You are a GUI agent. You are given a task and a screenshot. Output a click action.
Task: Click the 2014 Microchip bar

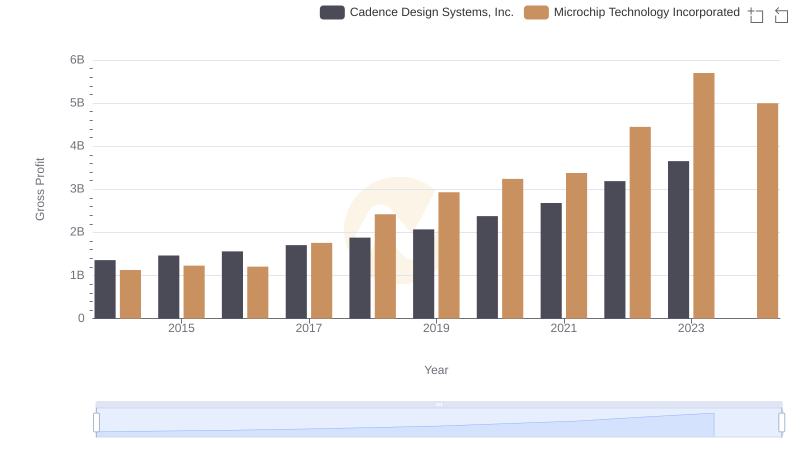130,294
